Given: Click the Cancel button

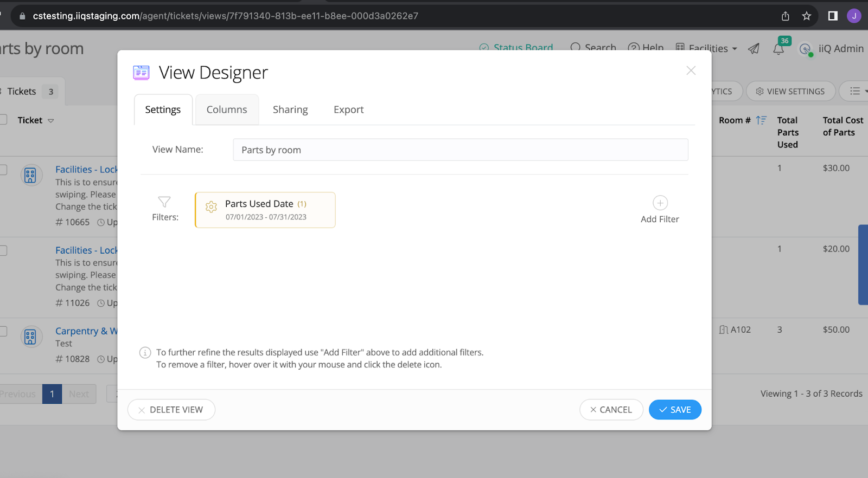Looking at the screenshot, I should point(611,410).
